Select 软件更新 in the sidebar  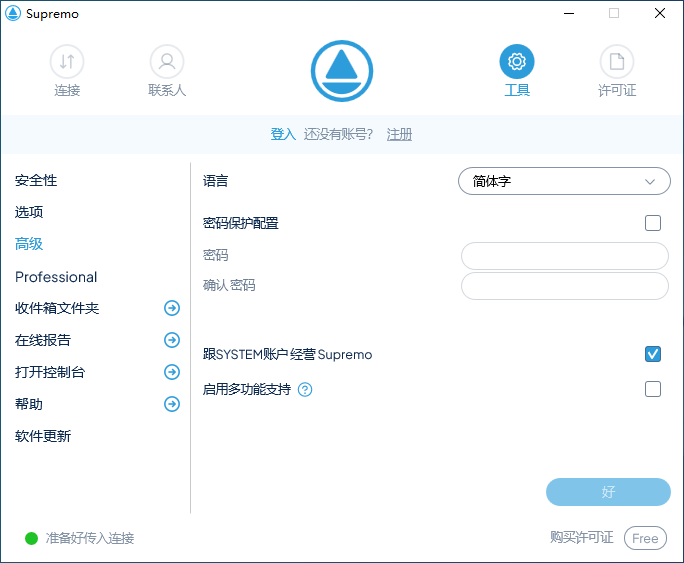tap(43, 436)
